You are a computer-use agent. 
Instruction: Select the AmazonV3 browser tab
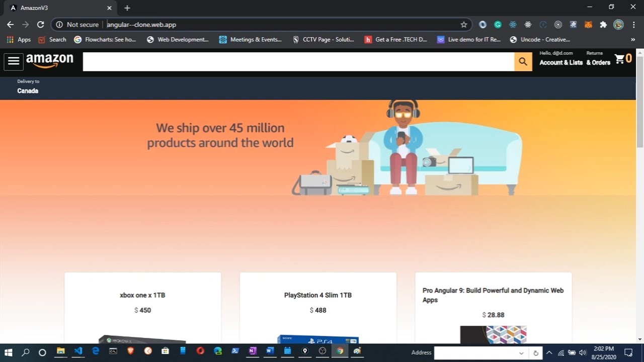coord(60,8)
